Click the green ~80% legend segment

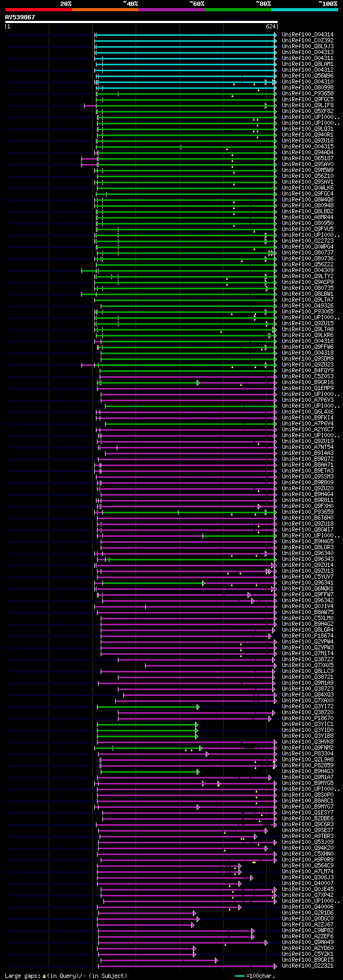click(238, 10)
